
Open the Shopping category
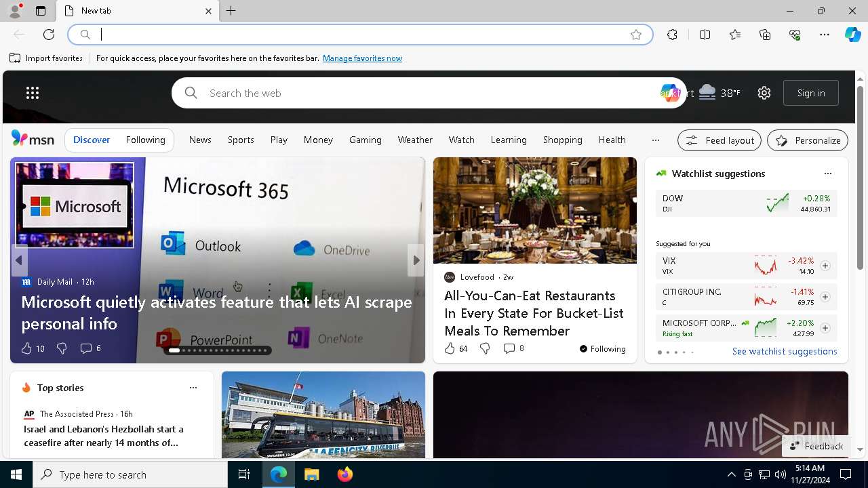click(x=563, y=140)
